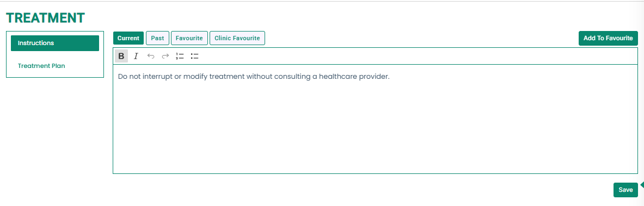View the Clinic Favourite tab

coord(237,38)
